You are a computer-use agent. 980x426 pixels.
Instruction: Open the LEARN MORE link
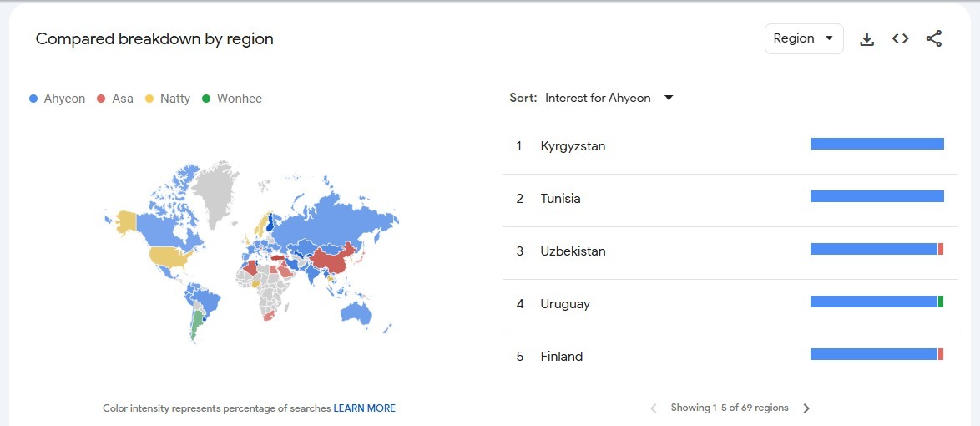click(365, 408)
